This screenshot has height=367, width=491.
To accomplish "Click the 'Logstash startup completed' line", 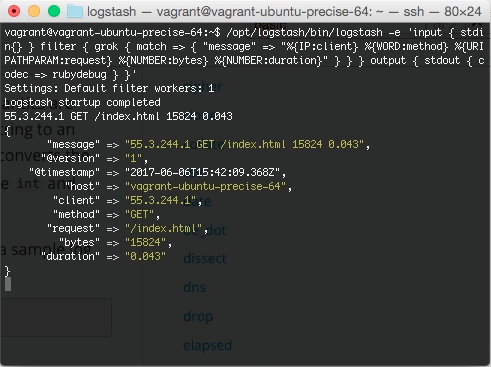I will click(x=82, y=102).
